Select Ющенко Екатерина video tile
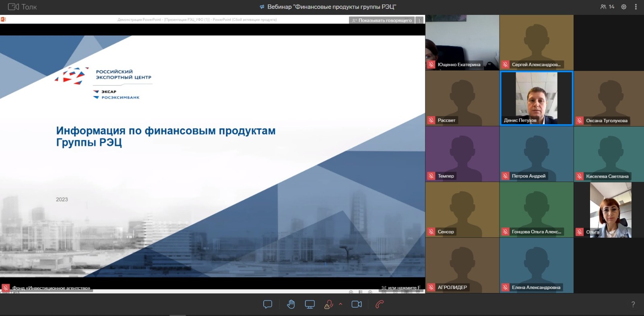The height and width of the screenshot is (316, 644). pos(462,43)
